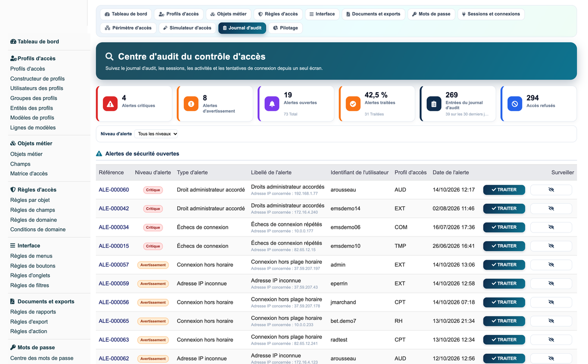Go to Règles de boutons in sidebar
The width and height of the screenshot is (588, 364).
33,266
